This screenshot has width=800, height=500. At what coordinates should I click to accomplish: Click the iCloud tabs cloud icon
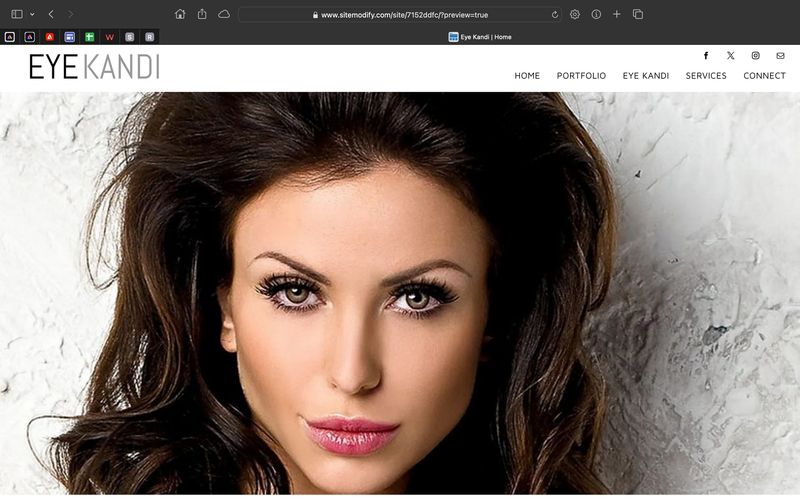(224, 14)
